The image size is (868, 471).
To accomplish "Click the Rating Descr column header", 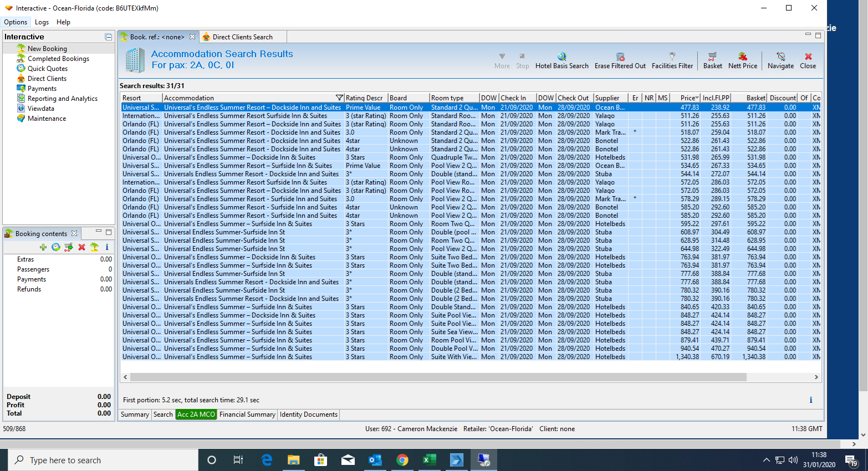I will [x=366, y=98].
